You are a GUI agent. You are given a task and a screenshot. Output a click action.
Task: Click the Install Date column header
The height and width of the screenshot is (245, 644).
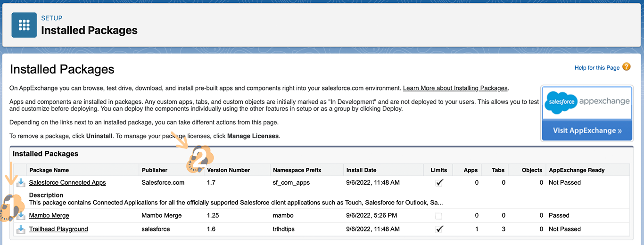pyautogui.click(x=361, y=170)
